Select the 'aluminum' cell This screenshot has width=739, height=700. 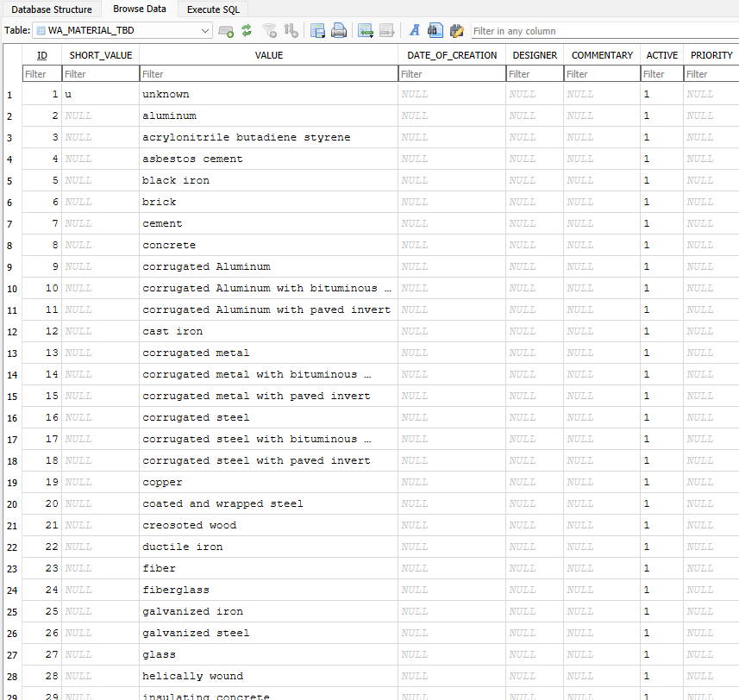269,116
